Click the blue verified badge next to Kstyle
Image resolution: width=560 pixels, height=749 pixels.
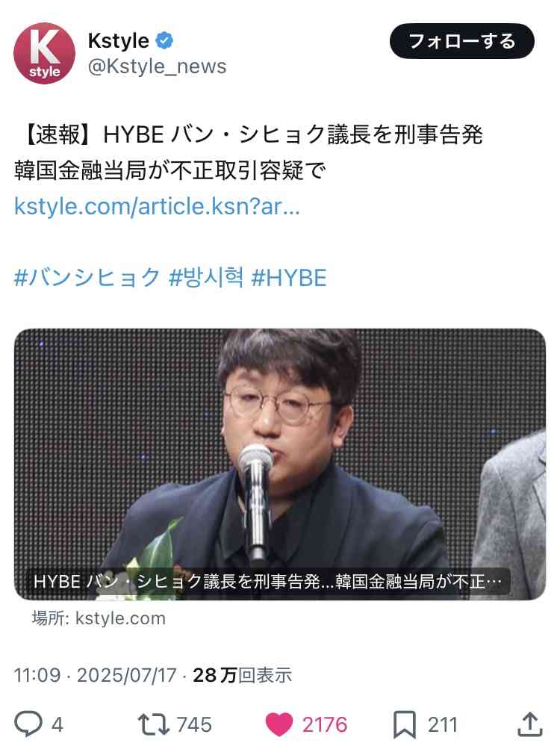(165, 40)
